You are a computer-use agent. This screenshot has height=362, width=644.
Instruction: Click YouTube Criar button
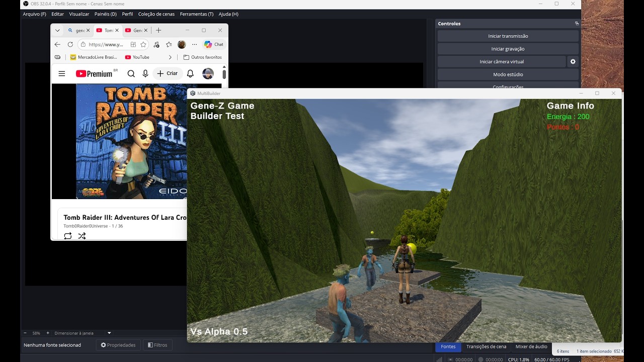coord(168,73)
